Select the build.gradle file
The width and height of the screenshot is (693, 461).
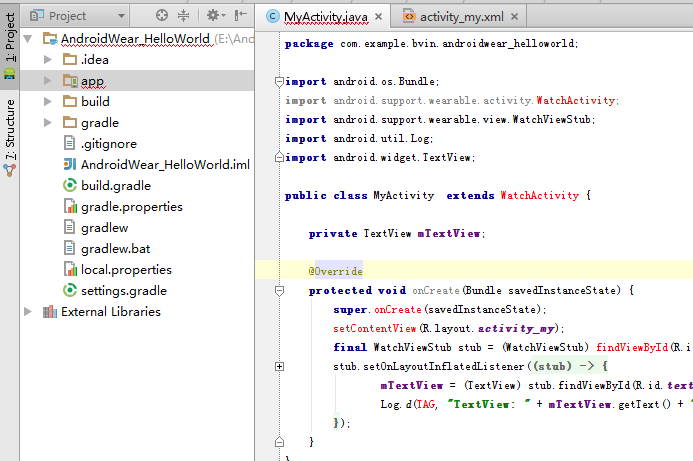116,186
